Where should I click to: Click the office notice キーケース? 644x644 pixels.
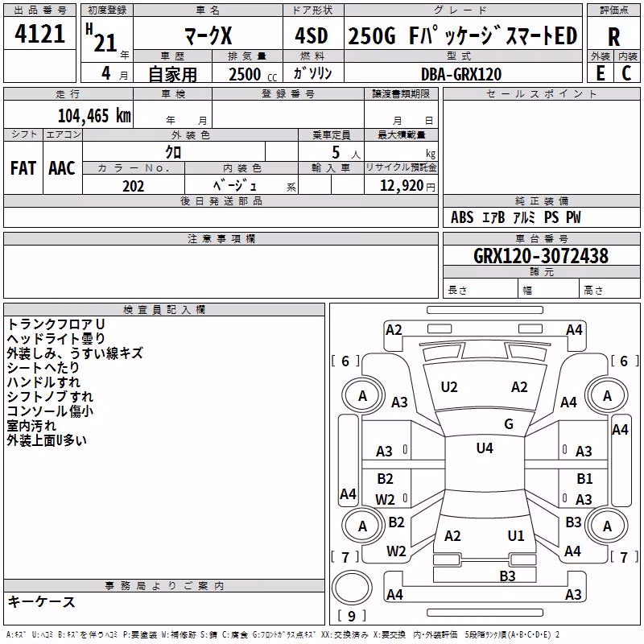[x=42, y=602]
